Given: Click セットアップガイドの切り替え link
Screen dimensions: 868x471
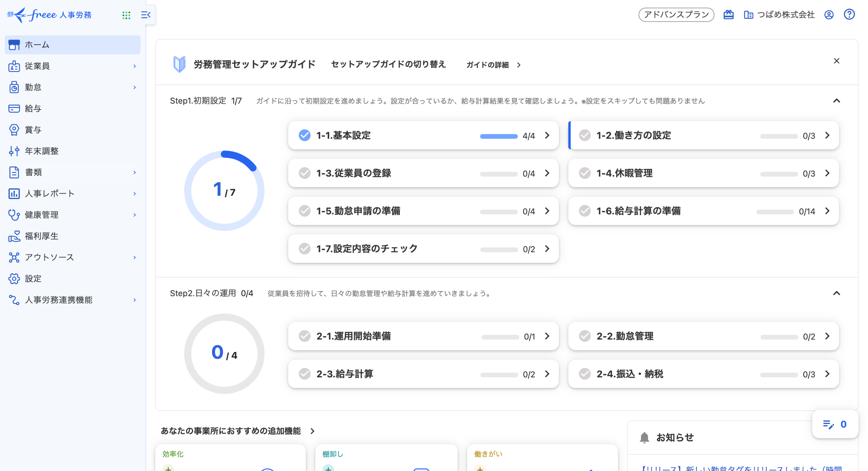Looking at the screenshot, I should (388, 64).
